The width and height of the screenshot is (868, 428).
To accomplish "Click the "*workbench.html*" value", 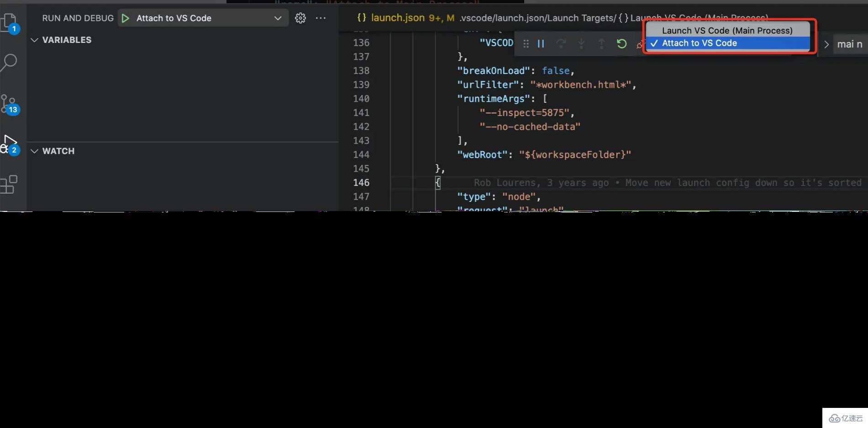I will click(x=580, y=85).
